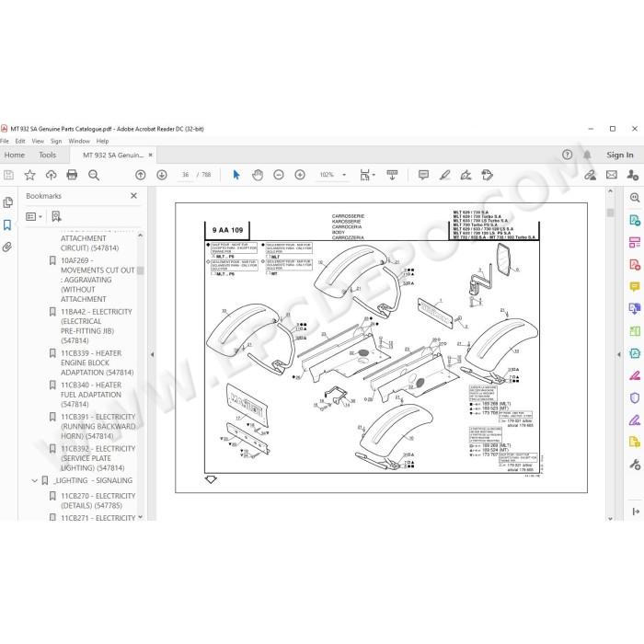Toggle the Bookmarks panel icon
This screenshot has width=644, height=644.
pos(7,224)
